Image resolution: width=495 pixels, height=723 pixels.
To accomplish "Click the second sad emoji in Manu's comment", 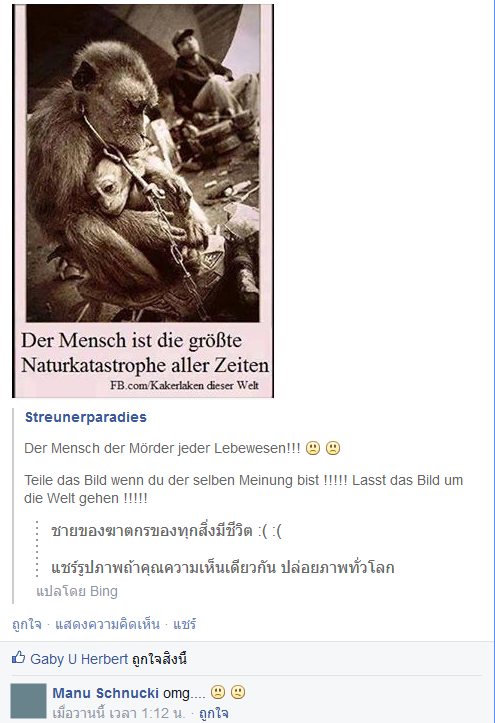I will 238,692.
